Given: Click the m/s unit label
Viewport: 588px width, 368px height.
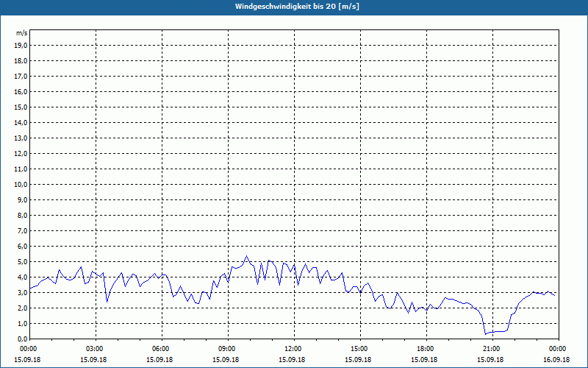Looking at the screenshot, I should 22,33.
